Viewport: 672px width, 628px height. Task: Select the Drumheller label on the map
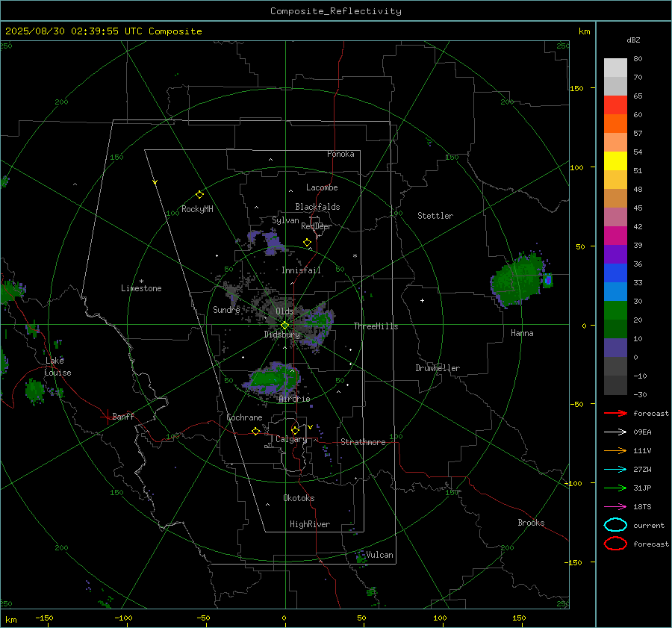pyautogui.click(x=438, y=368)
